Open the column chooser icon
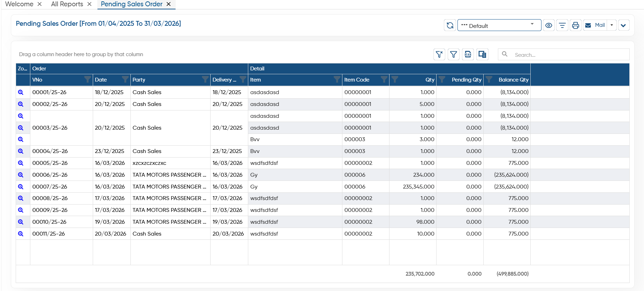The width and height of the screenshot is (644, 291). click(x=482, y=54)
